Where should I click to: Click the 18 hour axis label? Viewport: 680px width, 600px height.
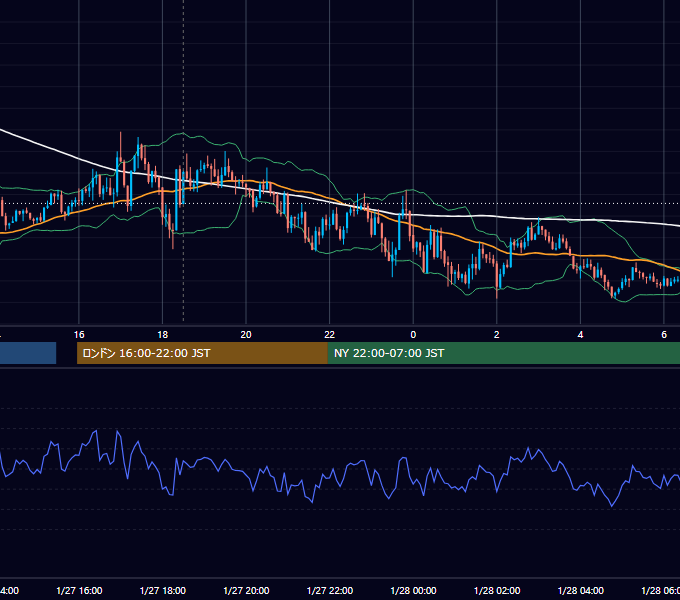(162, 335)
